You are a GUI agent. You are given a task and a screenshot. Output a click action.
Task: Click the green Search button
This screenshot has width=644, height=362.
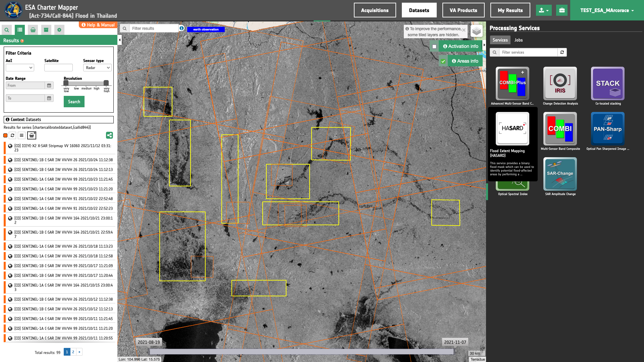coord(74,102)
